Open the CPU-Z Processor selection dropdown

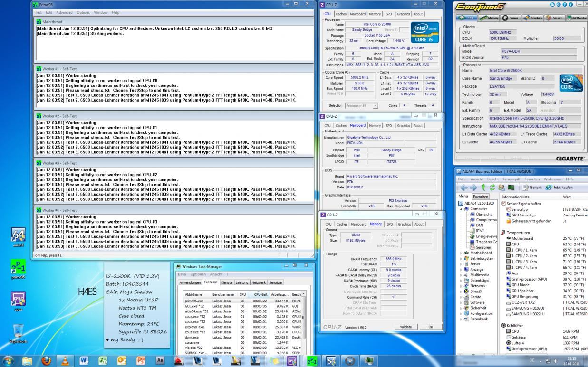coord(362,105)
